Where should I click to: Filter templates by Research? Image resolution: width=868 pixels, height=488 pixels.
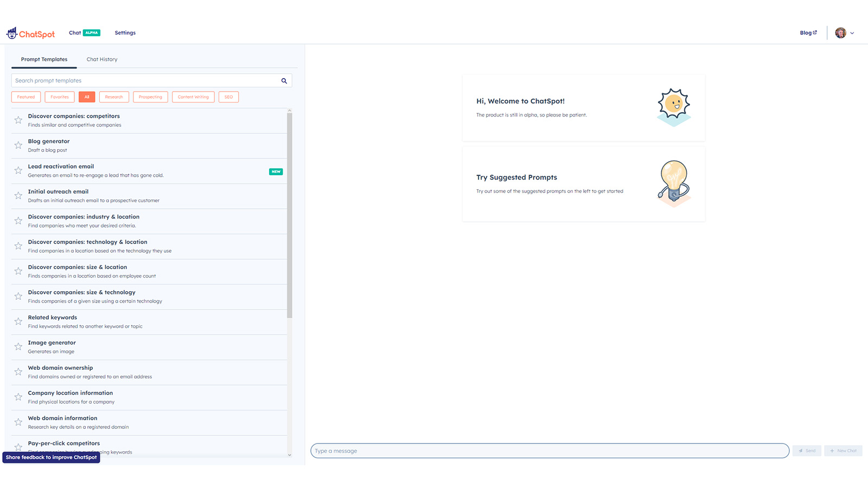[114, 97]
